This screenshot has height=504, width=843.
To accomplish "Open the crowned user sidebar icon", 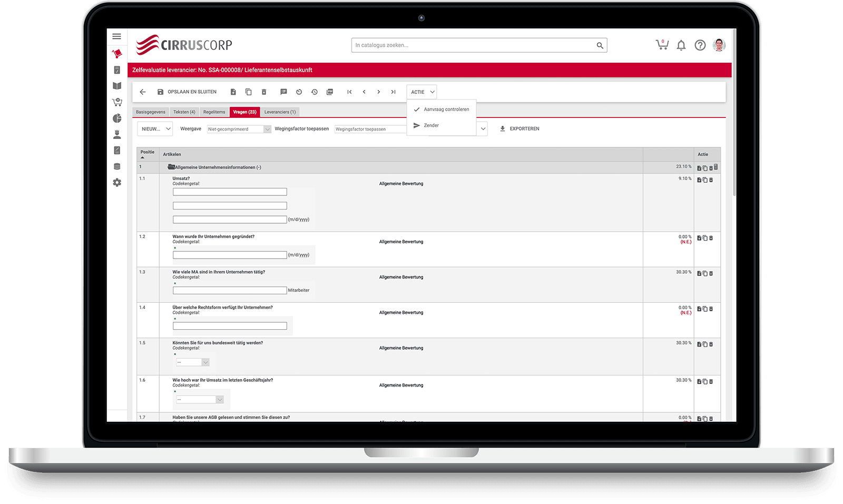I will 117,134.
